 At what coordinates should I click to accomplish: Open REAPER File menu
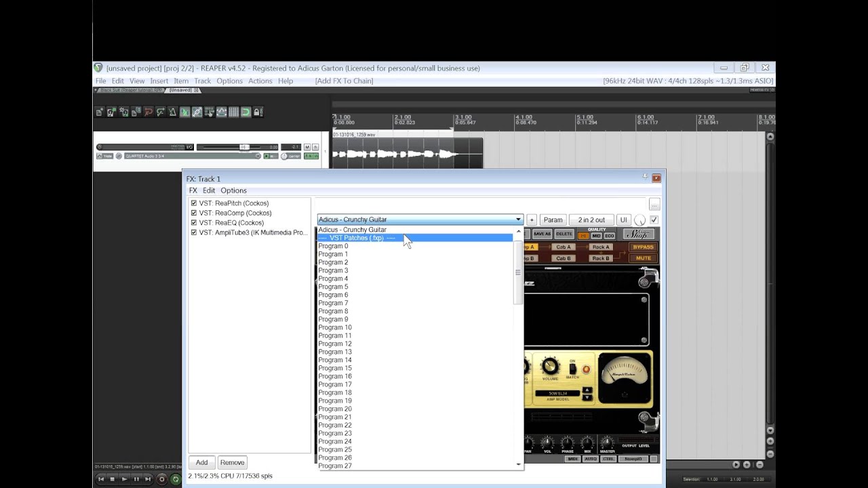coord(100,81)
